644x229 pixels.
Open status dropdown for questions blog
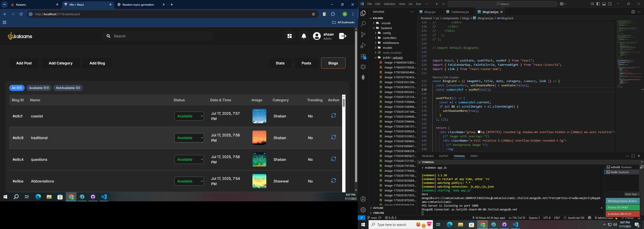(x=189, y=159)
